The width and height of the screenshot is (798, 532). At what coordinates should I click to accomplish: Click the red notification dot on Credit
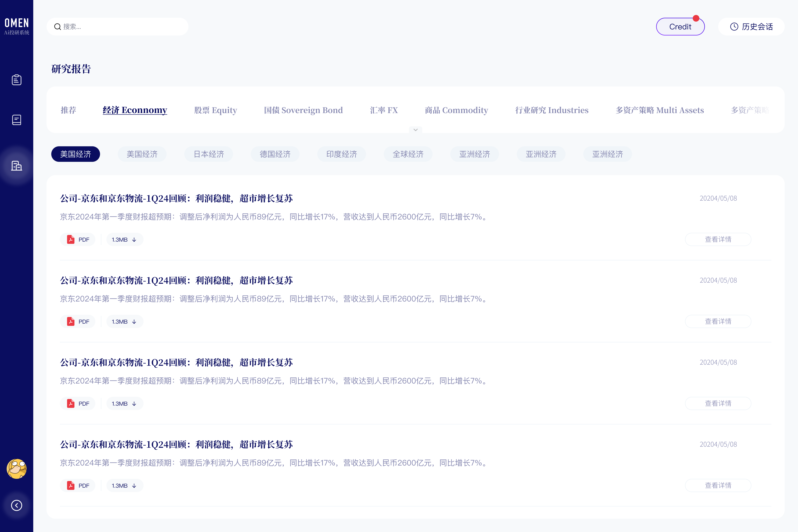pyautogui.click(x=696, y=18)
